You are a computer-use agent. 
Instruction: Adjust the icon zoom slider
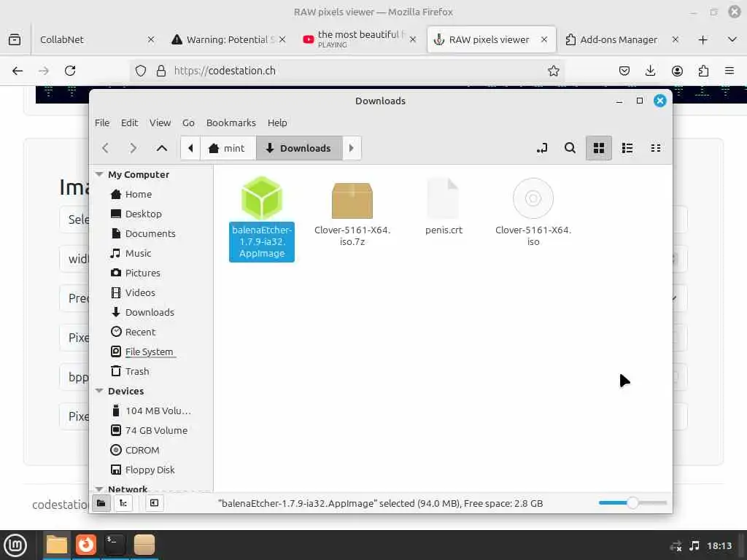click(x=632, y=503)
